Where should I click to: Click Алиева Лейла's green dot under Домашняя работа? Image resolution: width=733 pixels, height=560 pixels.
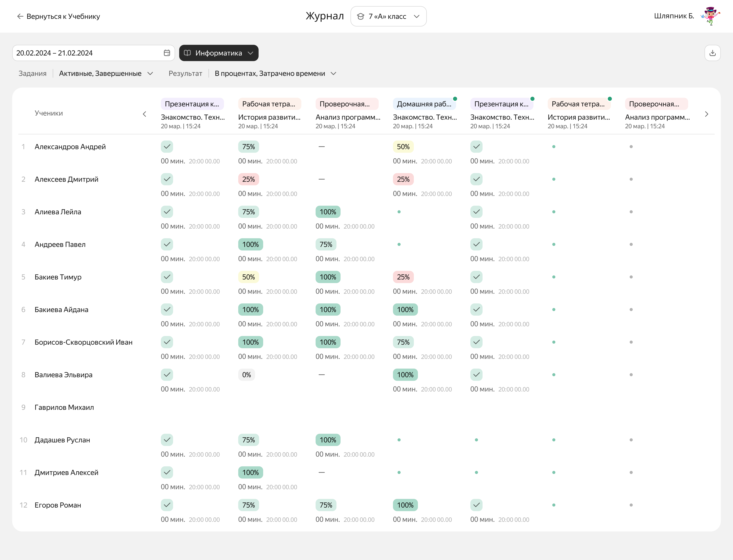point(399,212)
